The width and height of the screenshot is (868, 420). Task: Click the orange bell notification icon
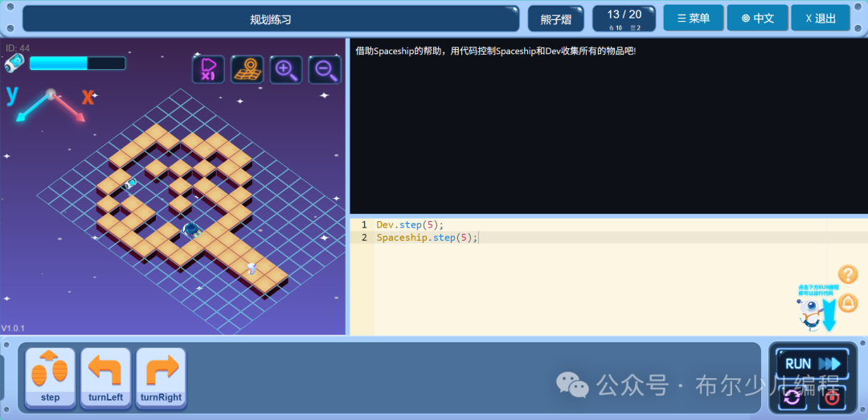848,303
